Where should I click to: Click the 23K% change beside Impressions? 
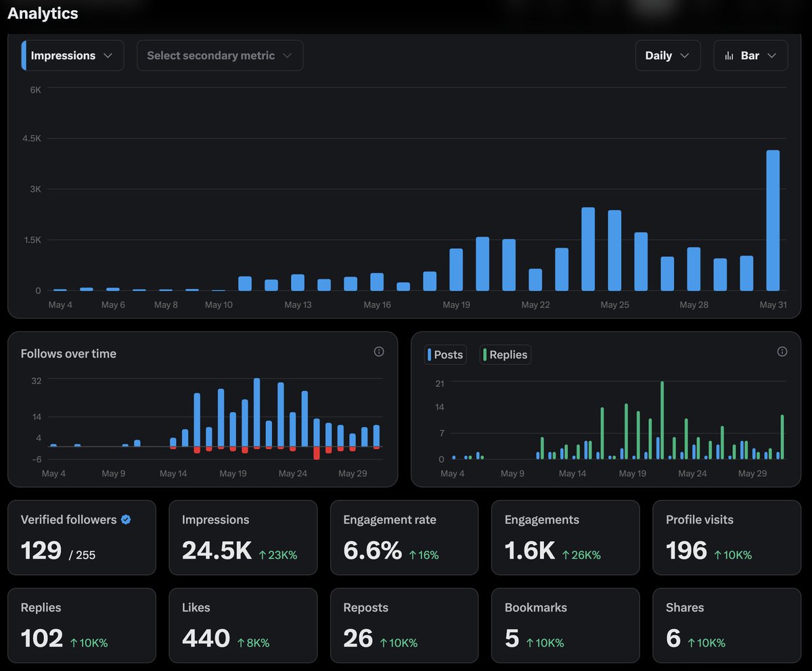pyautogui.click(x=278, y=555)
